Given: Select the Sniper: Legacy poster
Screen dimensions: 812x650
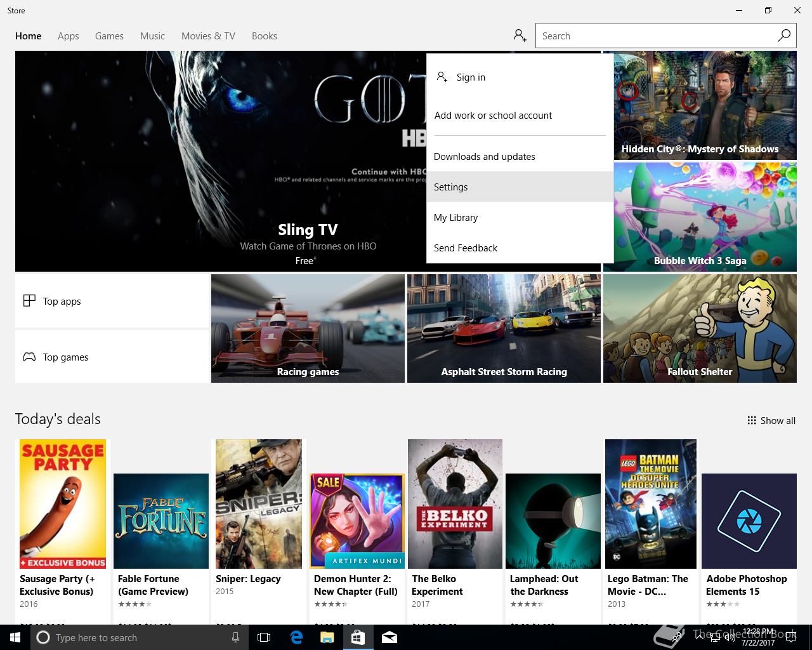Looking at the screenshot, I should [259, 504].
